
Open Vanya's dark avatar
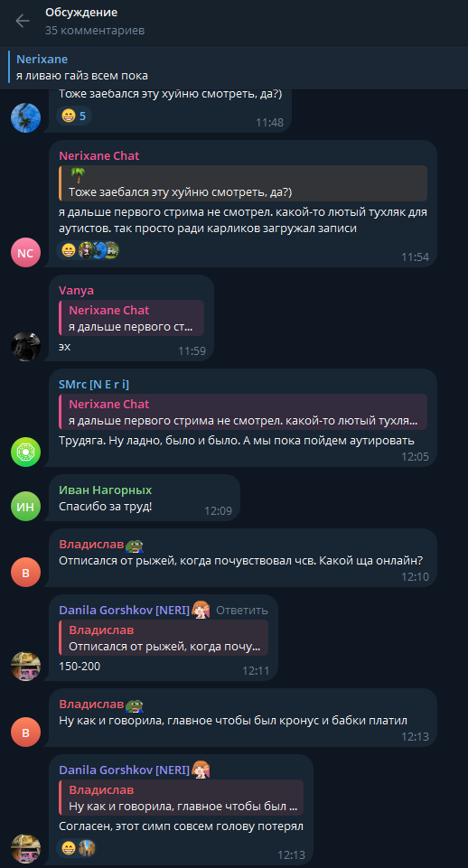tap(26, 347)
